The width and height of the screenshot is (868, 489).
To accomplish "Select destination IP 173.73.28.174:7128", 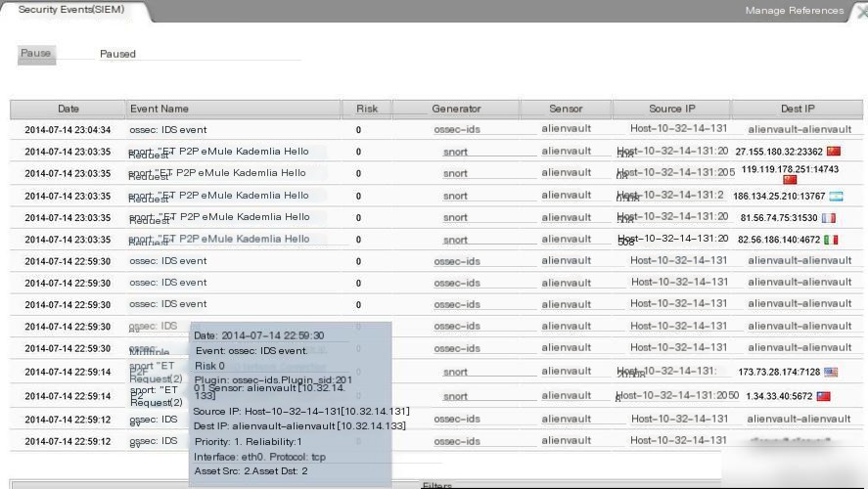I will [x=779, y=373].
